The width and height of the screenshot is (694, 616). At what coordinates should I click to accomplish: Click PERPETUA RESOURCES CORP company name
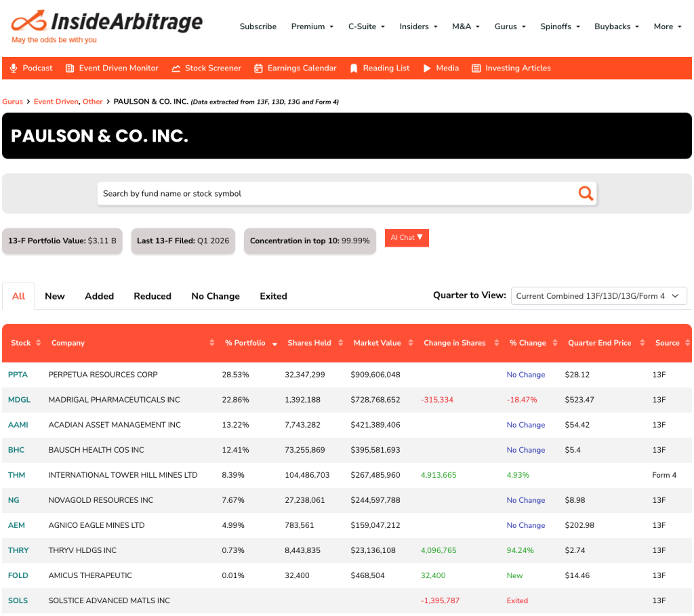click(x=103, y=374)
